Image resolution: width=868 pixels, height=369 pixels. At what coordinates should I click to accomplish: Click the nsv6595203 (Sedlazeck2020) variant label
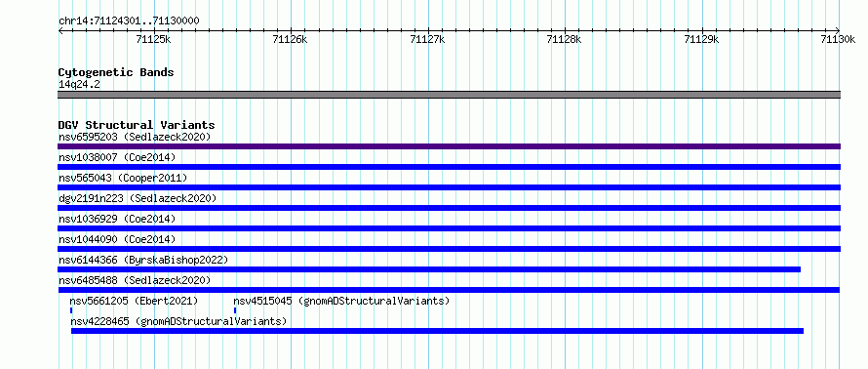click(135, 137)
